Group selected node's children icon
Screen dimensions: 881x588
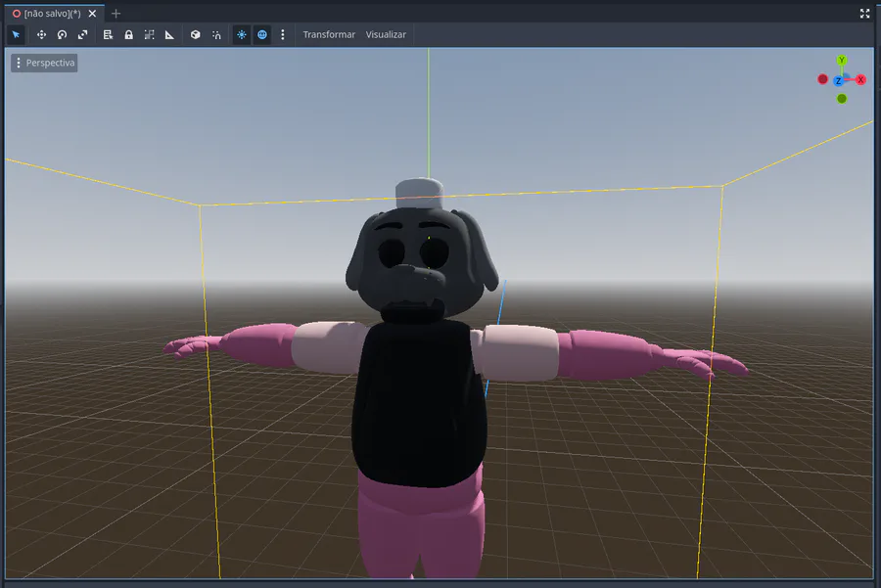(149, 35)
